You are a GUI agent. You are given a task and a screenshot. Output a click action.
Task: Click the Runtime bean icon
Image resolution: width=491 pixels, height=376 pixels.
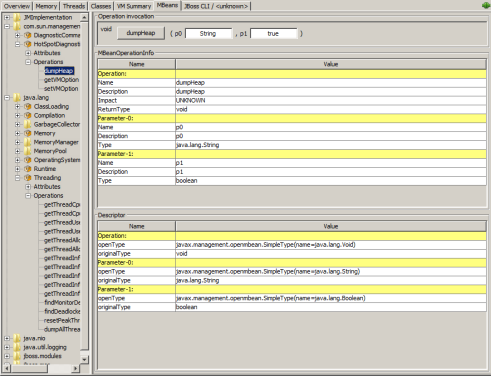pos(28,169)
